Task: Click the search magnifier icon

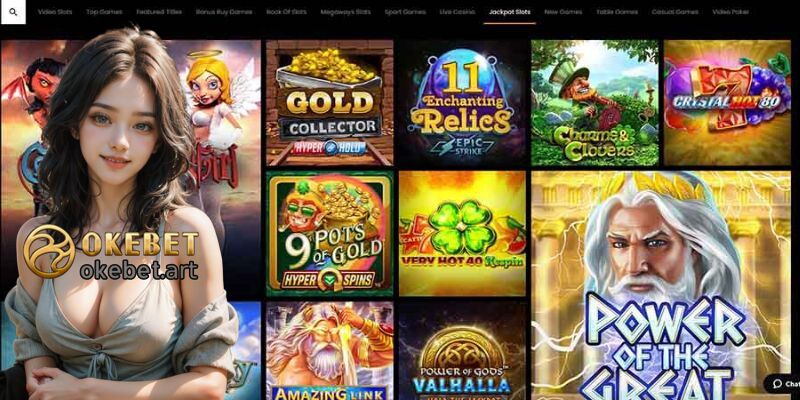Action: coord(13,12)
